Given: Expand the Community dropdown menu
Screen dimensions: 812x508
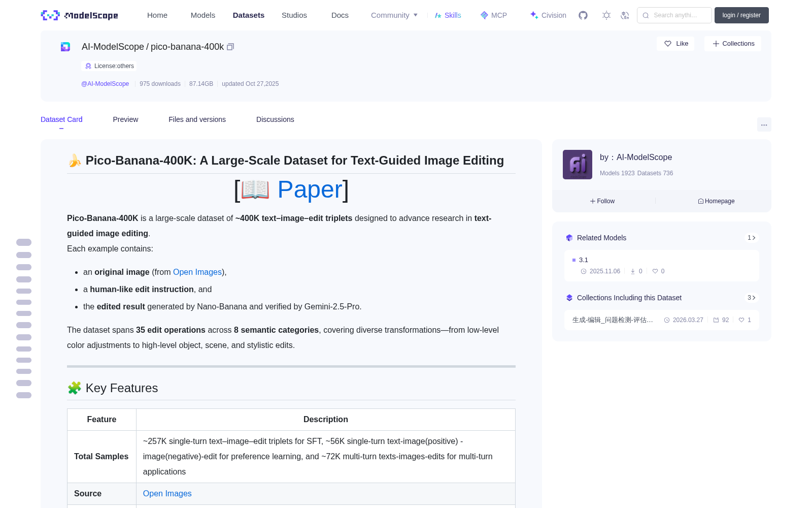Looking at the screenshot, I should (394, 15).
